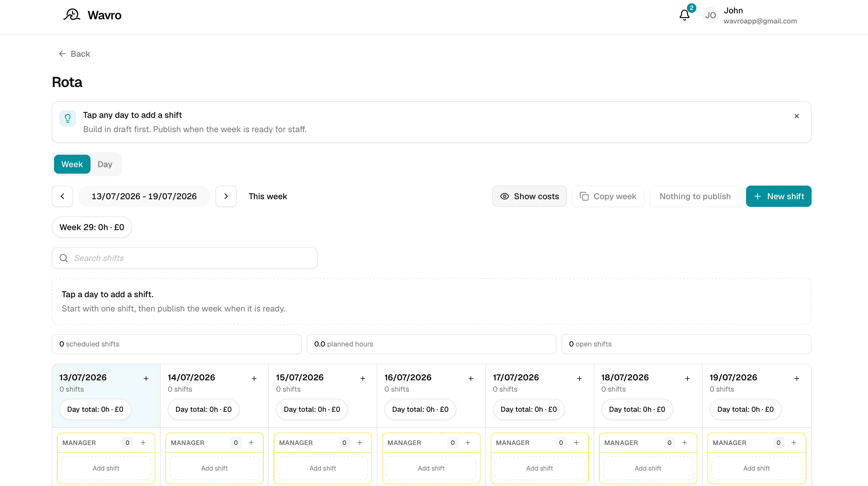Click the 0 scheduled shifts card
The image size is (868, 486).
[177, 344]
